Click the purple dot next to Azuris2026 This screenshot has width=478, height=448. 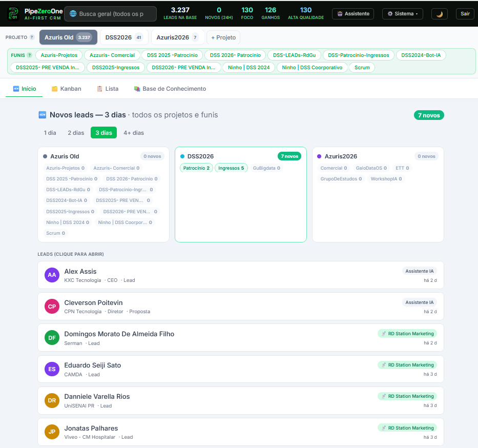319,156
